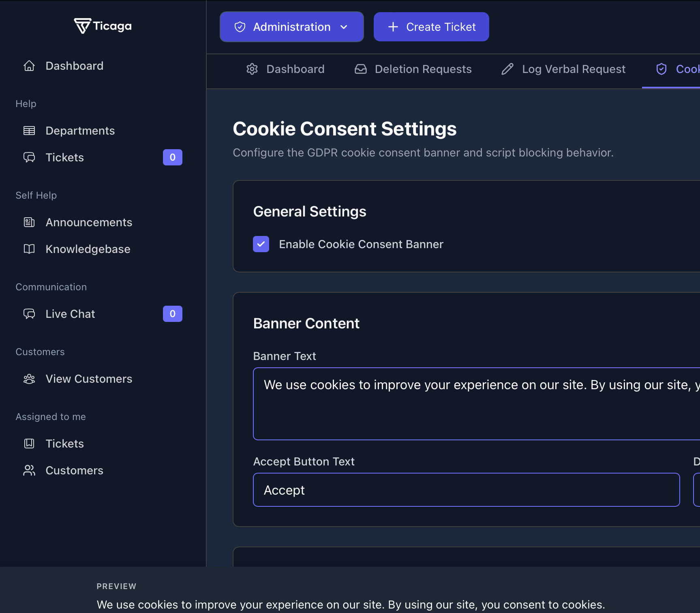The image size is (700, 613).
Task: Open the Announcements icon in Self Help
Action: tap(29, 222)
